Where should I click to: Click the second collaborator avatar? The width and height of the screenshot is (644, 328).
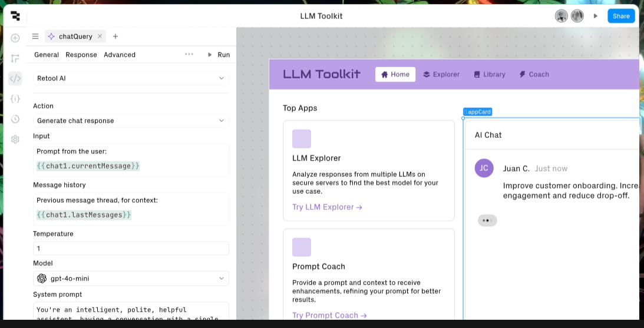click(577, 16)
